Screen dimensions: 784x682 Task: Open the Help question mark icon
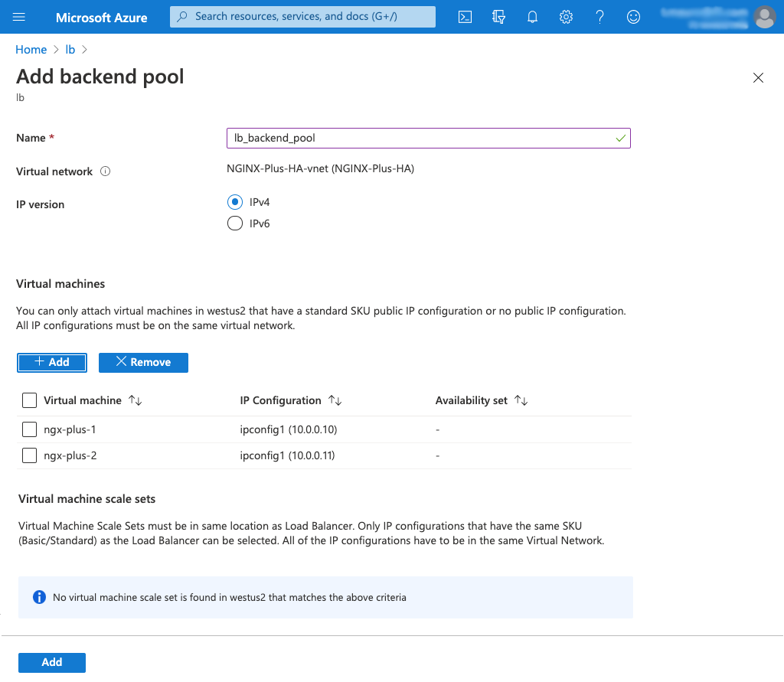(x=599, y=17)
